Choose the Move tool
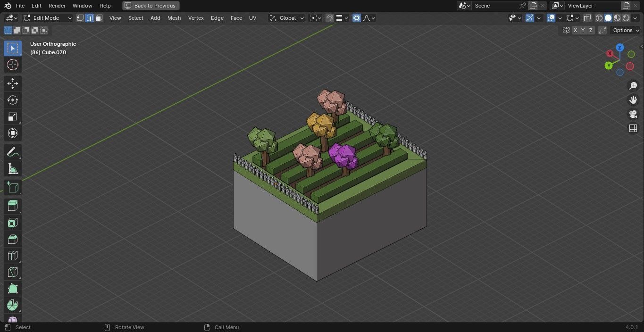The height and width of the screenshot is (332, 644). click(13, 83)
